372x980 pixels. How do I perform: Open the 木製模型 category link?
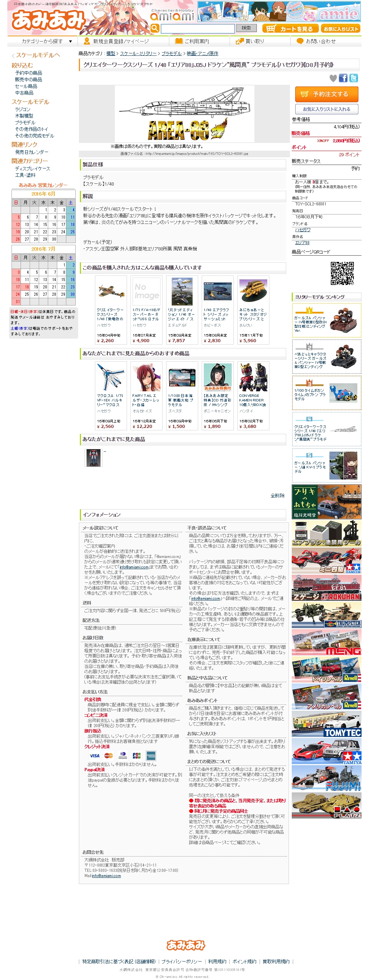[24, 116]
